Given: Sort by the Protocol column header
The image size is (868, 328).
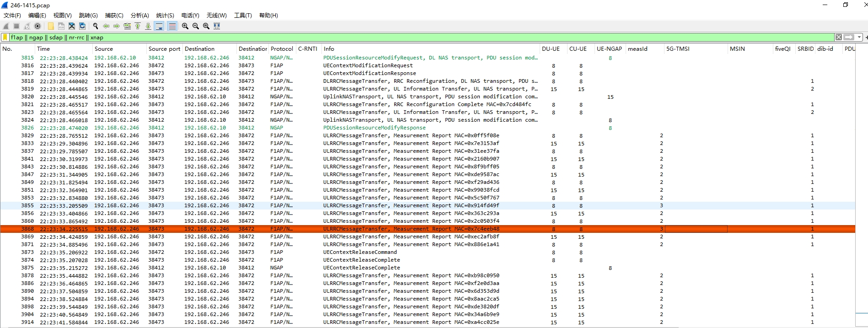Looking at the screenshot, I should tap(282, 49).
